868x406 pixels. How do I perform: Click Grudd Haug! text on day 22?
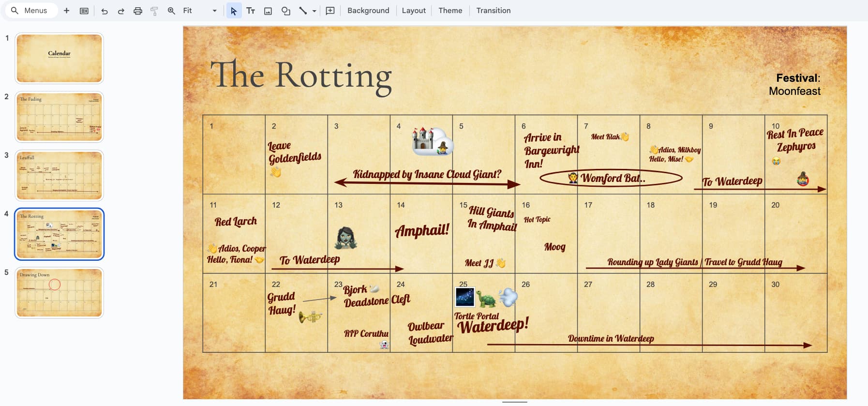(x=281, y=303)
